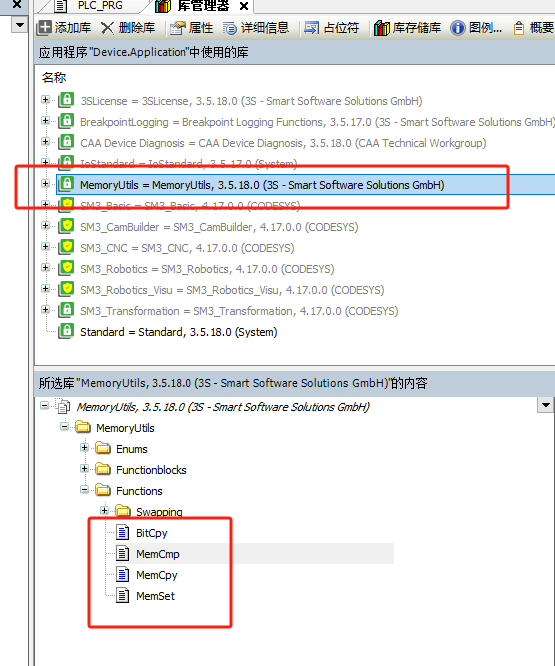Image resolution: width=555 pixels, height=666 pixels.
Task: Expand the SM3_Transformation library node
Action: tap(45, 310)
